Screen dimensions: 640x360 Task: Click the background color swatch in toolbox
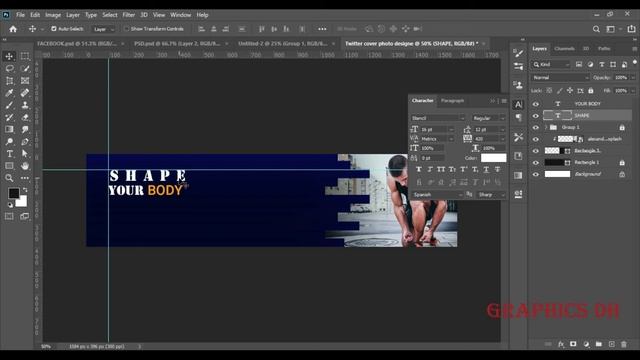pyautogui.click(x=22, y=202)
